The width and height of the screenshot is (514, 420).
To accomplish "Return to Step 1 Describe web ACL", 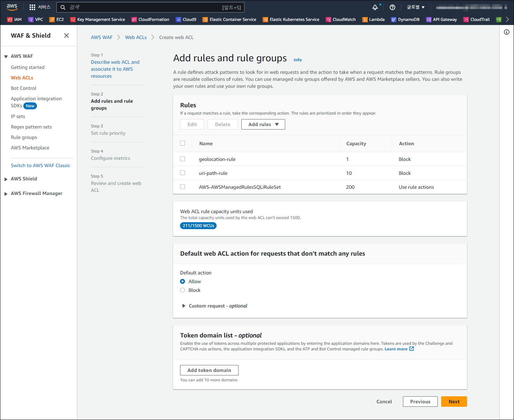I will (x=115, y=69).
